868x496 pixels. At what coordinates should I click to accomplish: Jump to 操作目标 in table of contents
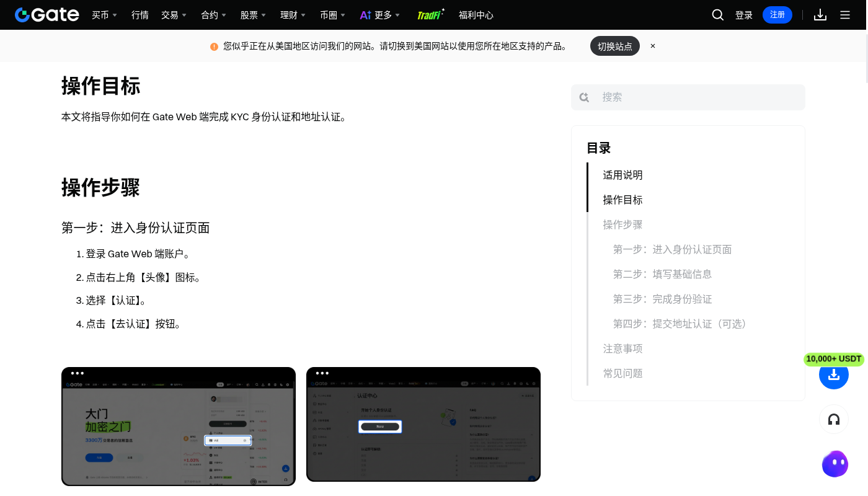622,200
